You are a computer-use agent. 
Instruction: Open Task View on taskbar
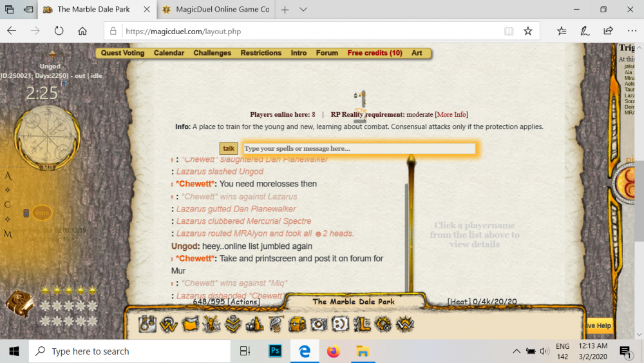[245, 351]
